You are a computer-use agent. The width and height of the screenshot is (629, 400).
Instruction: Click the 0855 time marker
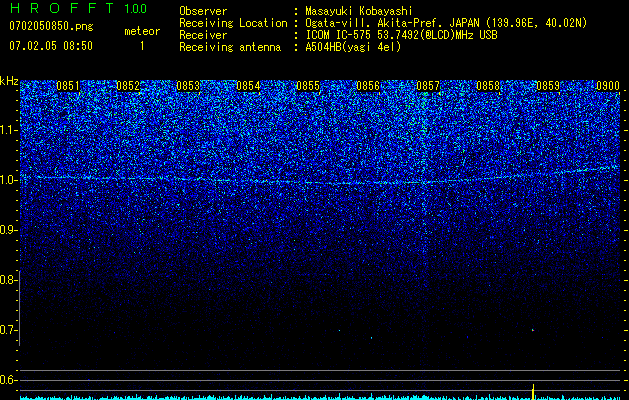pyautogui.click(x=308, y=86)
